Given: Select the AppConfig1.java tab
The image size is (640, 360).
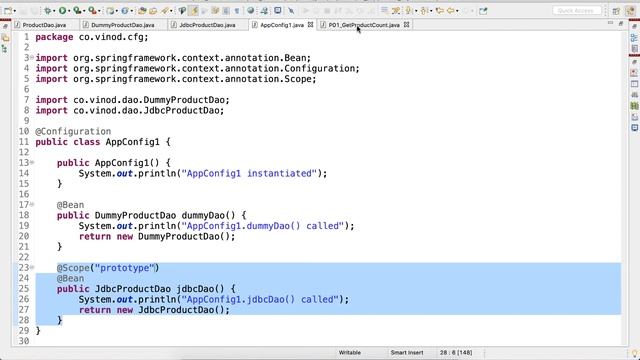Looking at the screenshot, I should (x=282, y=25).
